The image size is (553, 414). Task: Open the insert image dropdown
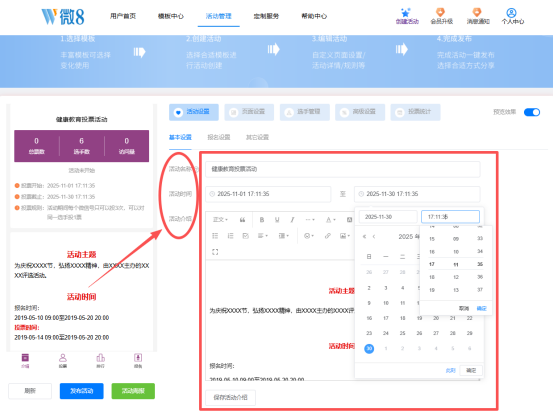click(x=345, y=236)
